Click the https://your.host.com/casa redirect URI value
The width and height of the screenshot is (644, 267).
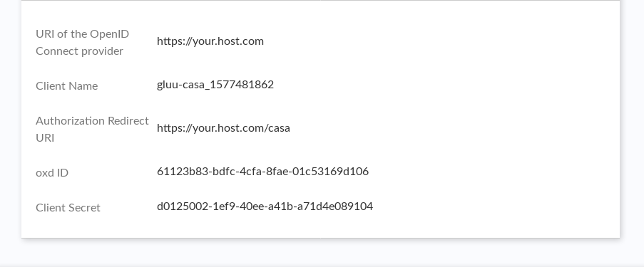pyautogui.click(x=223, y=128)
